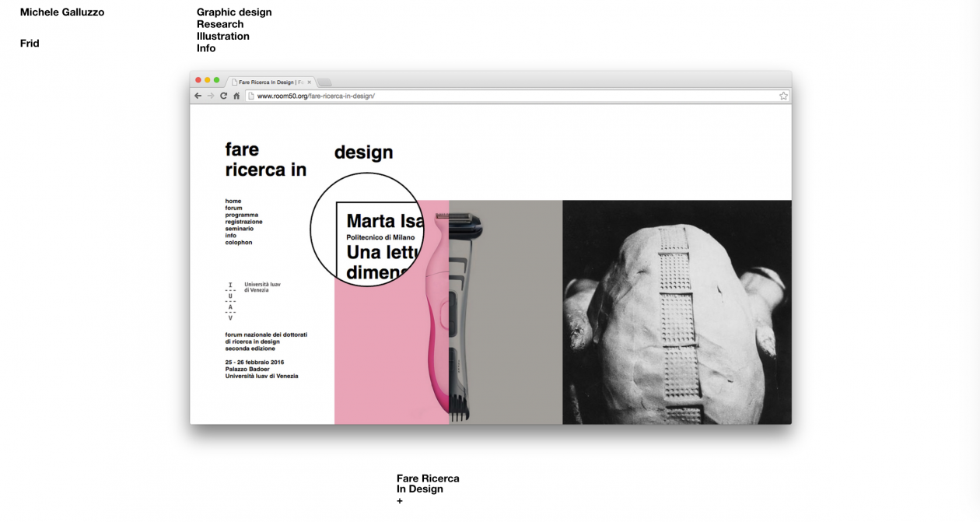Close the Fare Ricerca In Design tab

click(x=310, y=82)
